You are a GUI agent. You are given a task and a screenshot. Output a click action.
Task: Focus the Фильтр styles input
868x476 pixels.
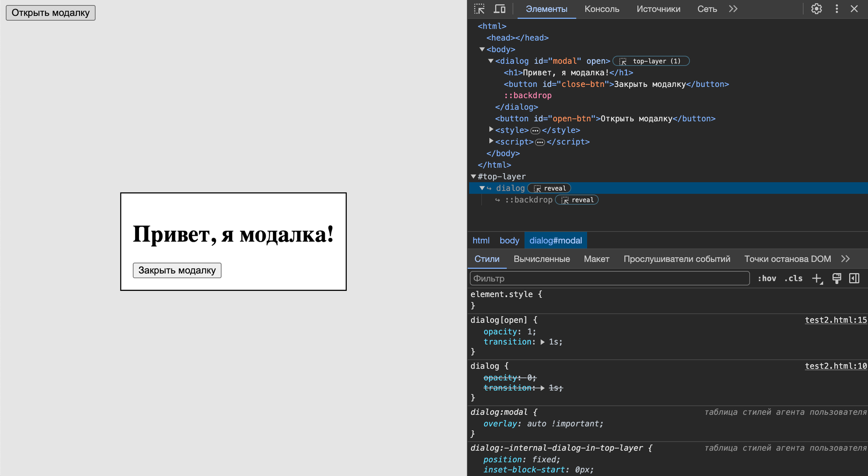click(610, 278)
